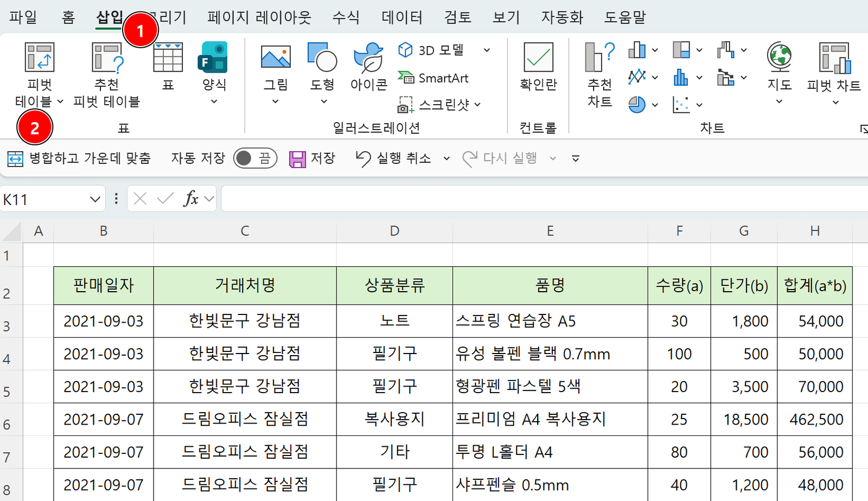Open the 양식 (Forms) button
The width and height of the screenshot is (868, 501).
pos(214,73)
